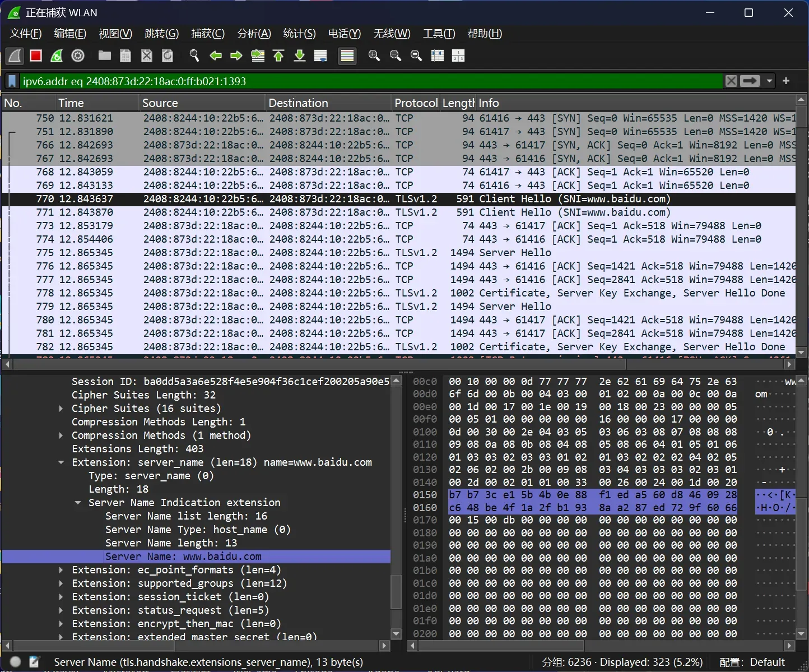Jump to the last packet
Screen dimensions: 809x672
[x=300, y=55]
